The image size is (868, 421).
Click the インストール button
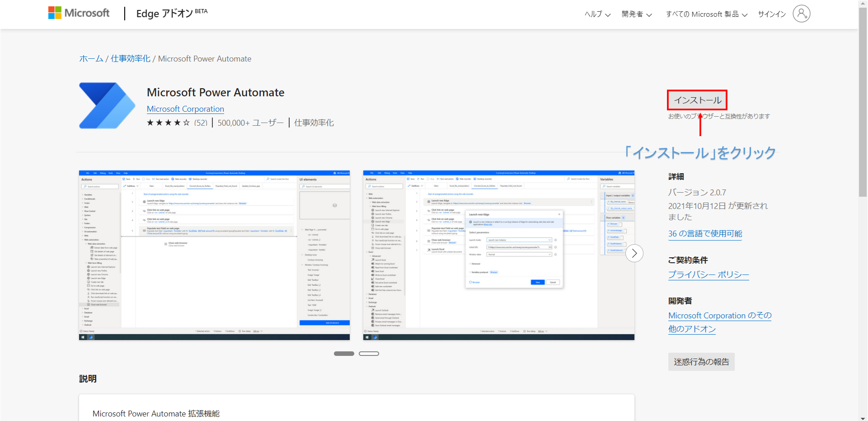(696, 100)
